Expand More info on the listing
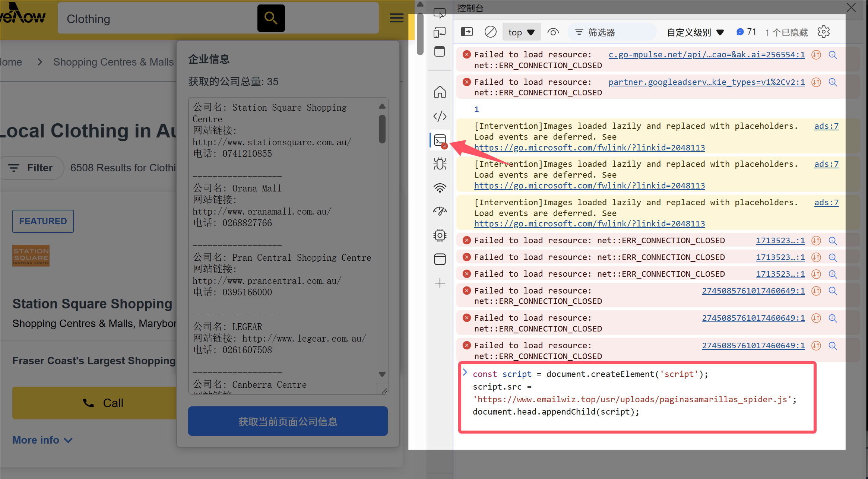The width and height of the screenshot is (868, 479). pyautogui.click(x=42, y=440)
